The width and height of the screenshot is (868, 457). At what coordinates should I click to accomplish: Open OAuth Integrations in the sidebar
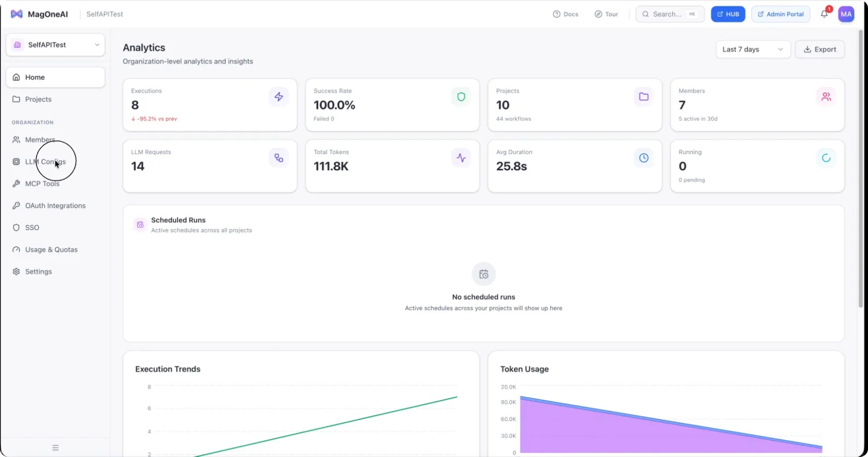(55, 206)
